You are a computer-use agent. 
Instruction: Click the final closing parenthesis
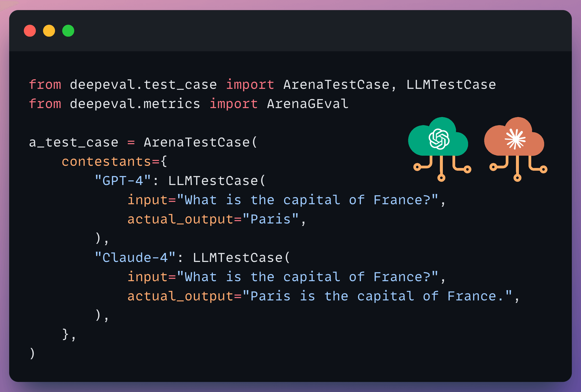(x=32, y=354)
